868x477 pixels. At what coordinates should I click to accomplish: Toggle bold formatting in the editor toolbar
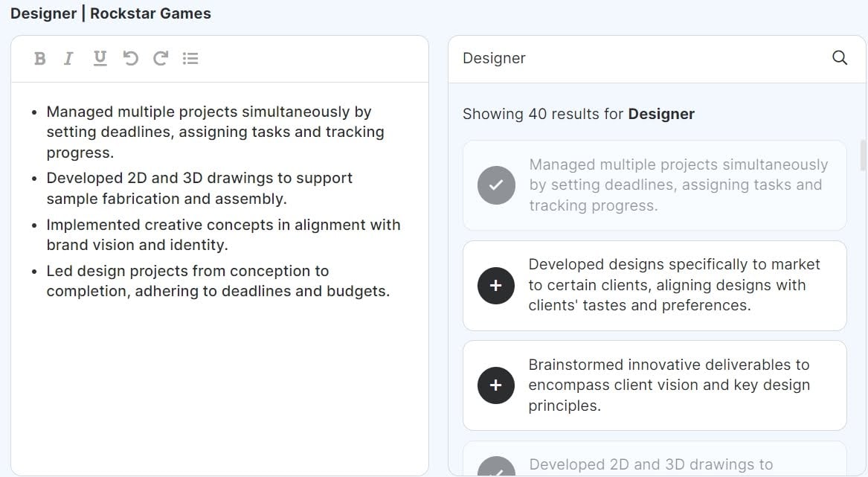40,58
